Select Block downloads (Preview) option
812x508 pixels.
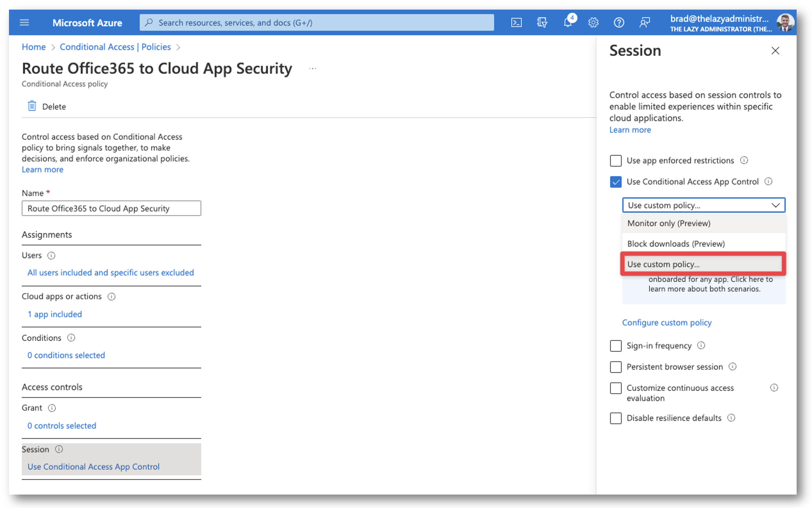[704, 243]
